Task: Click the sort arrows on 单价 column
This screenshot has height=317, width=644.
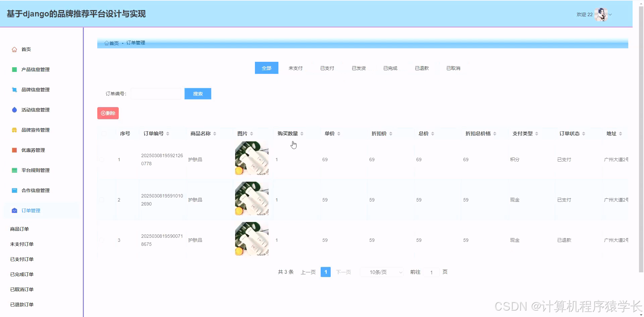Action: pyautogui.click(x=339, y=133)
